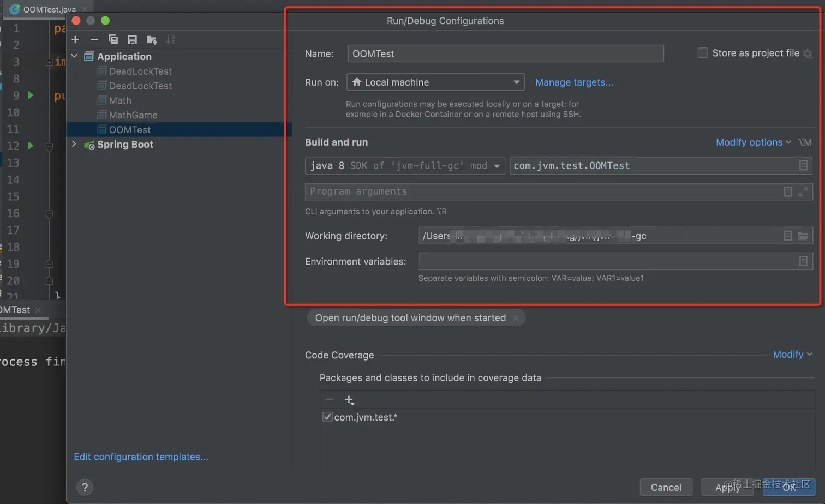Screen dimensions: 825x504
Task: Open the Environment variables editor icon
Action: pyautogui.click(x=803, y=261)
